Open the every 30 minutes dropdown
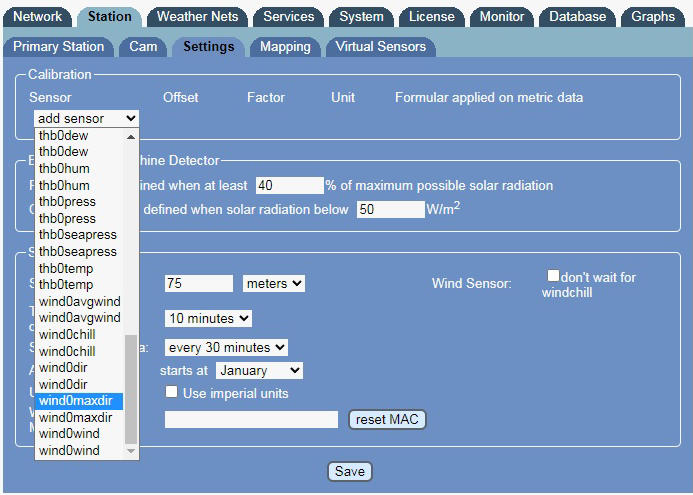 tap(226, 347)
